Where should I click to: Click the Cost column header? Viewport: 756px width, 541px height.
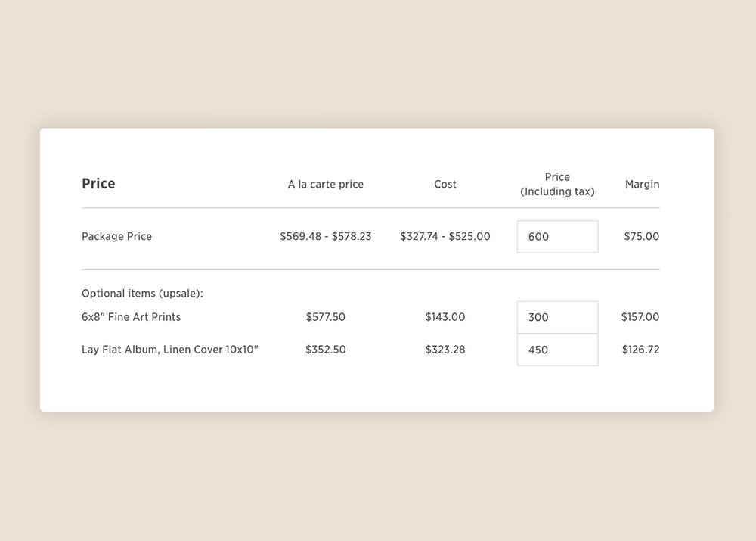(x=445, y=184)
